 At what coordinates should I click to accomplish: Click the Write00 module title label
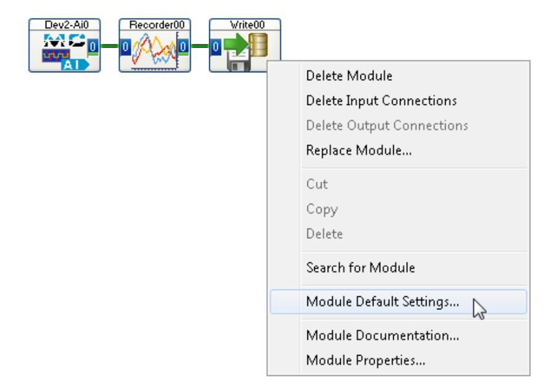(x=245, y=25)
